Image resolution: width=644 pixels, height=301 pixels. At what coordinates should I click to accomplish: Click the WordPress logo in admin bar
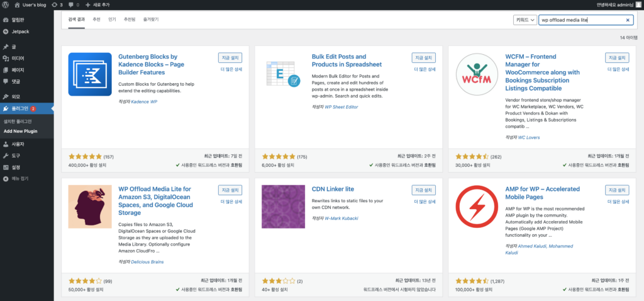5,5
